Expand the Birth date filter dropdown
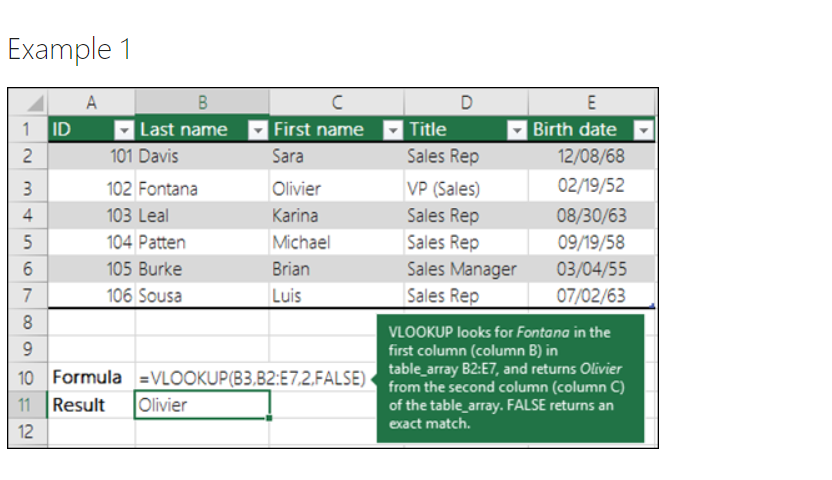The width and height of the screenshot is (832, 480). click(644, 130)
